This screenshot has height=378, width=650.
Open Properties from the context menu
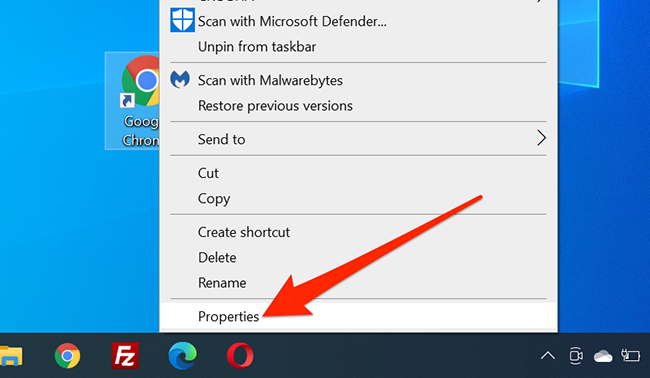[359, 316]
